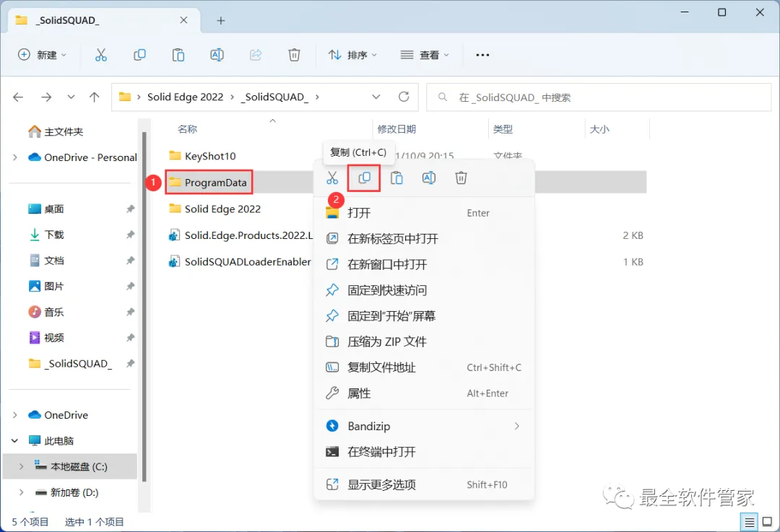This screenshot has height=532, width=780.
Task: Choose 在新窗口中打开 in context menu
Action: (x=425, y=264)
